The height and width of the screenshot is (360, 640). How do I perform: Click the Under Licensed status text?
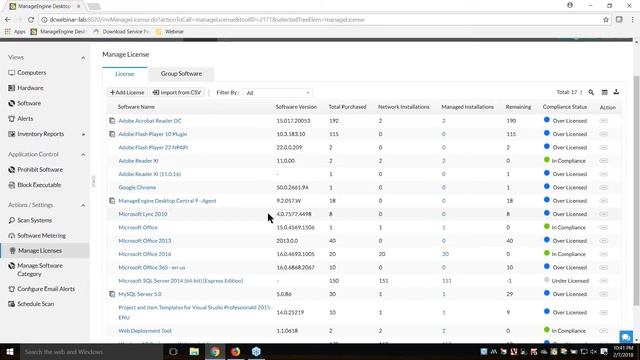coord(570,281)
